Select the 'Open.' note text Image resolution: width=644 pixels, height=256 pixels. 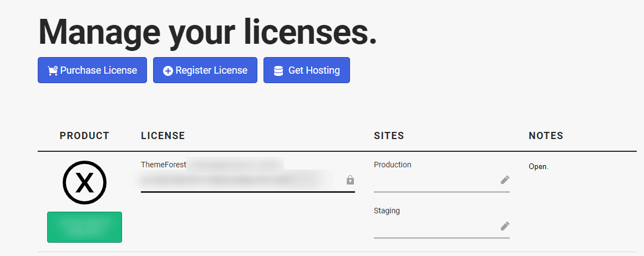click(x=538, y=166)
